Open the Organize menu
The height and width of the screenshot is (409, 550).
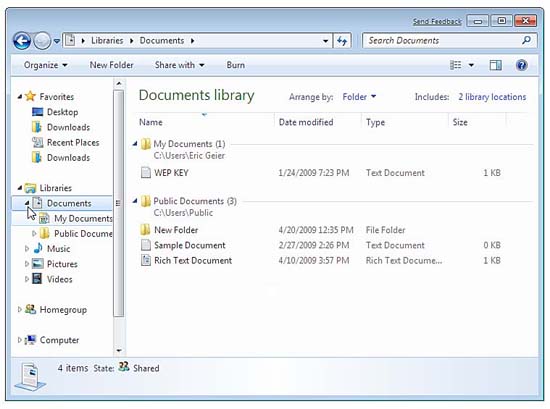coord(46,65)
